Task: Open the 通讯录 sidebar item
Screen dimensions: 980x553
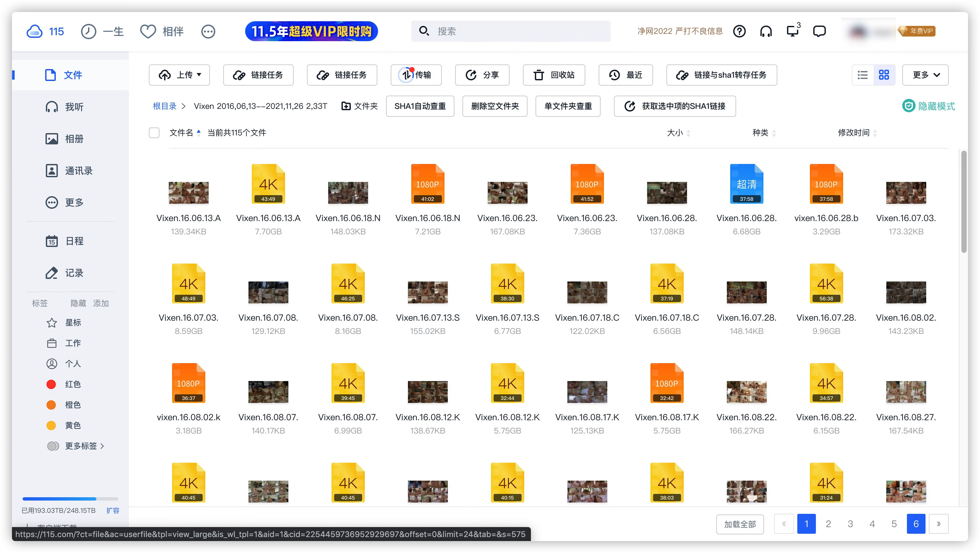Action: coord(69,171)
